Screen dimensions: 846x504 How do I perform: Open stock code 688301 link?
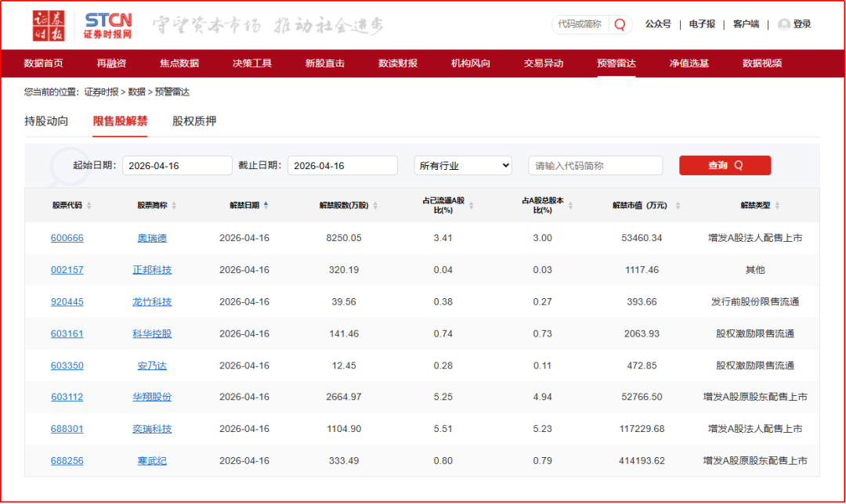click(x=67, y=429)
